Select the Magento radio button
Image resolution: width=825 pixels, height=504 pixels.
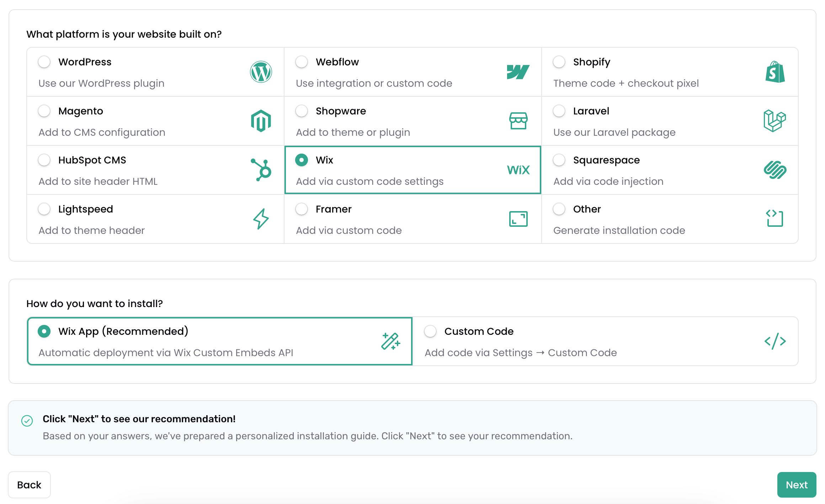[x=44, y=111]
